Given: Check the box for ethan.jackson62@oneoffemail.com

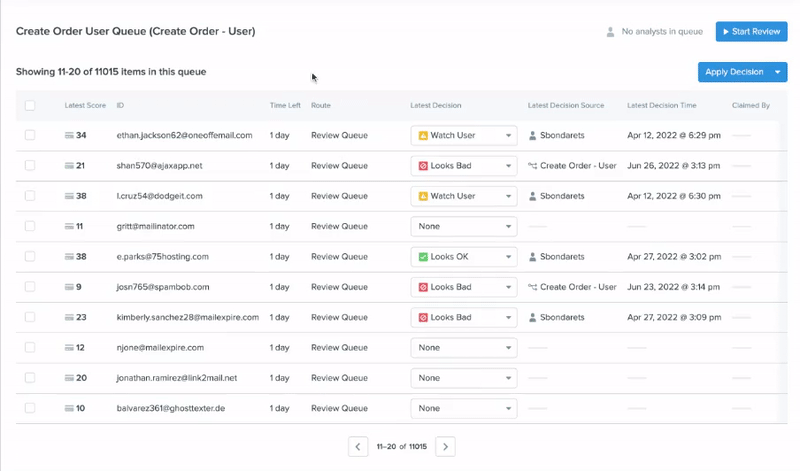Looking at the screenshot, I should (30, 135).
